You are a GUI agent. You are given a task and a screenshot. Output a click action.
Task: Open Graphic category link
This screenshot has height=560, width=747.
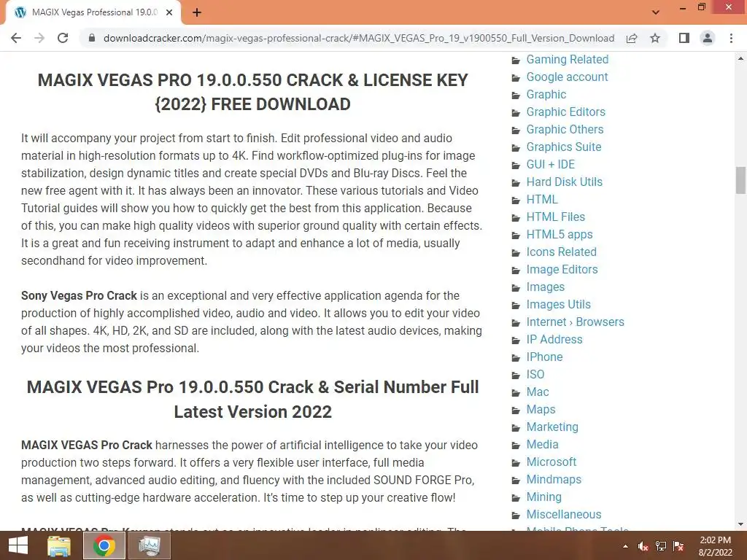[546, 94]
